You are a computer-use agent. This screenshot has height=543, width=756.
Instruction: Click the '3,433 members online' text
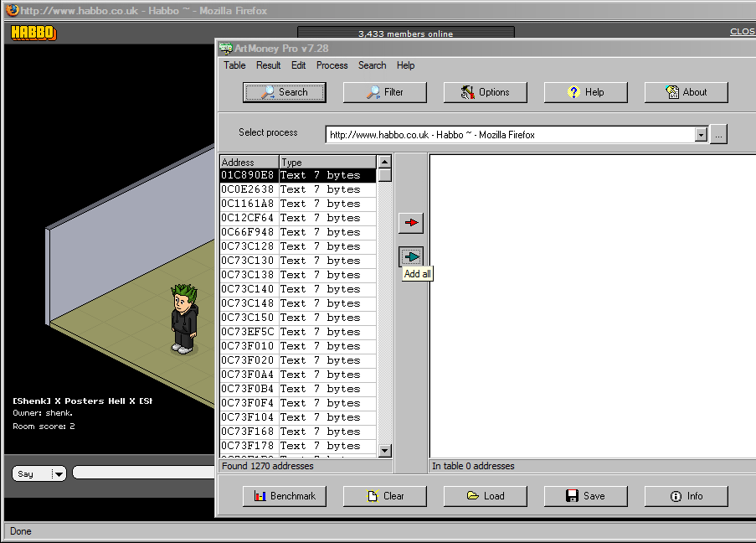[405, 34]
